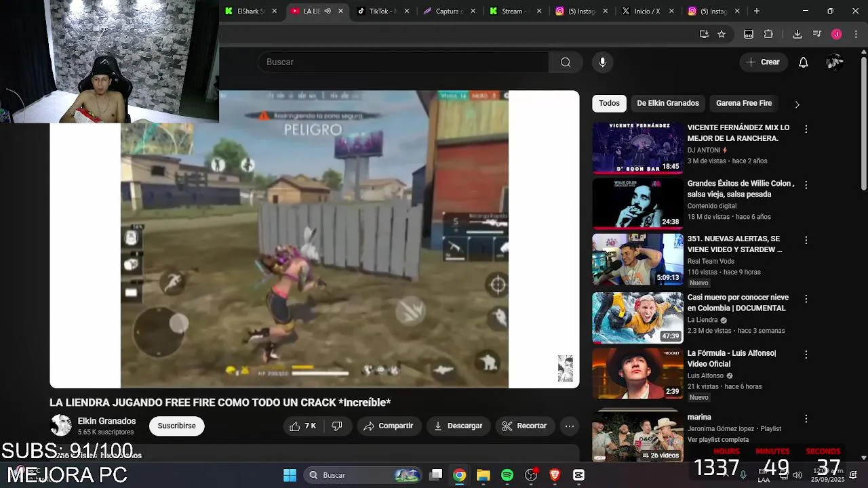The width and height of the screenshot is (868, 488).
Task: Activate voice search microphone icon
Action: (602, 62)
